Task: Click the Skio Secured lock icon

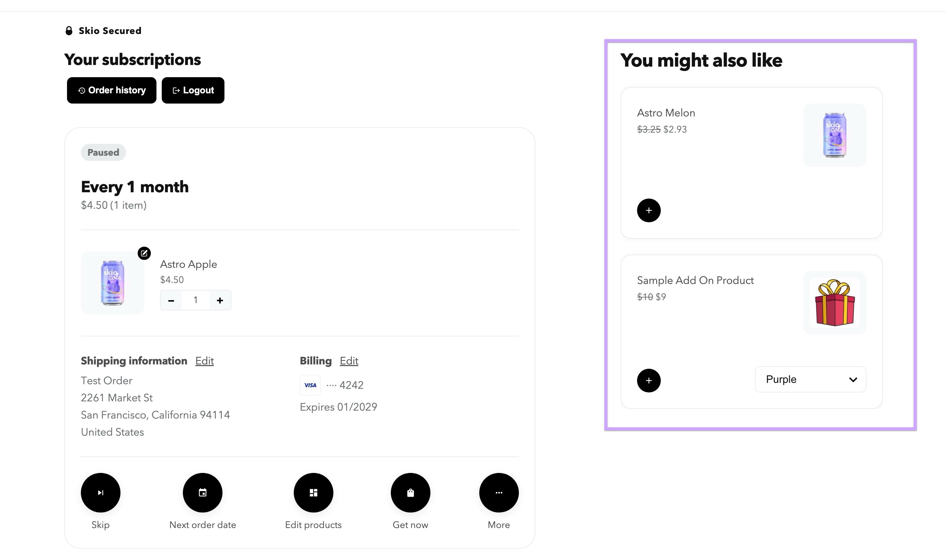Action: click(68, 31)
